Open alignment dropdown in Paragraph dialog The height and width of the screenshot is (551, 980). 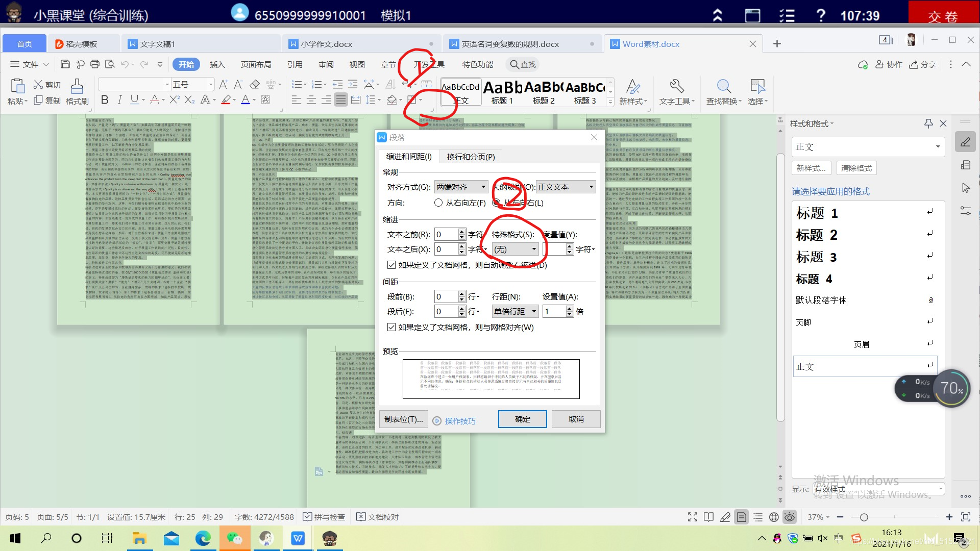tap(461, 187)
